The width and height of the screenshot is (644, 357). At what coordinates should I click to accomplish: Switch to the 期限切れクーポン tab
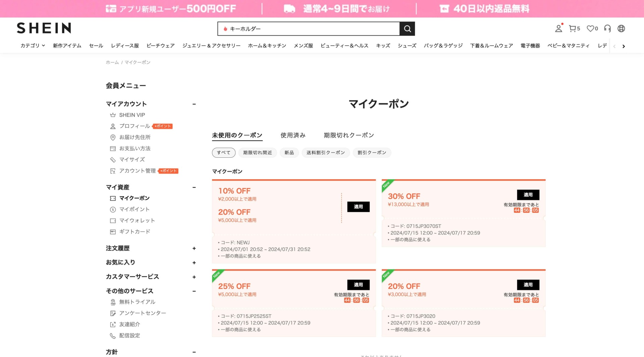349,135
